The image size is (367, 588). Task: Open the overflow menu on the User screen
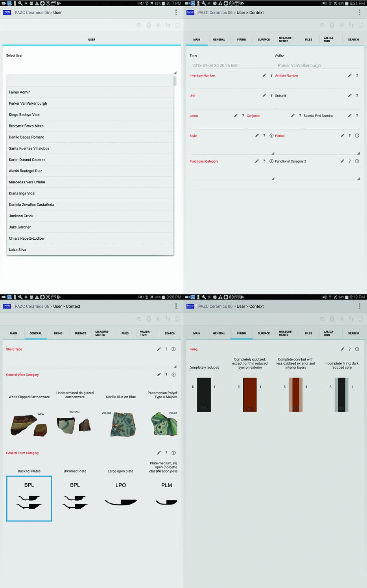coord(176,13)
